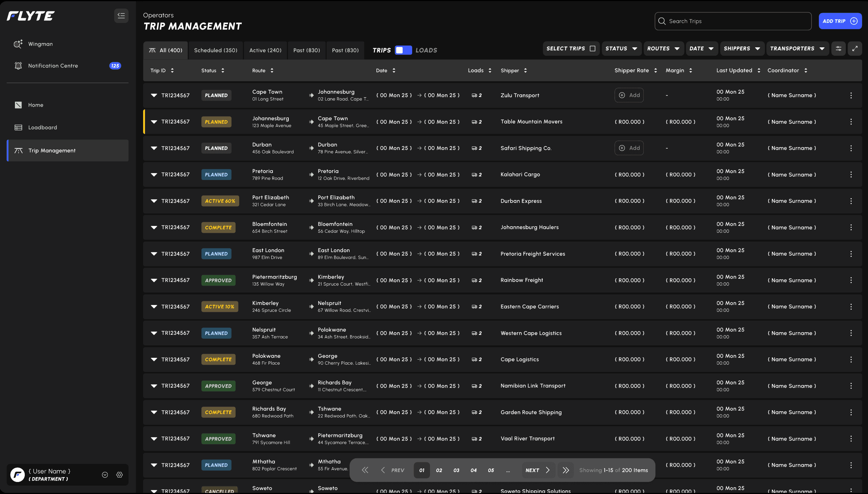The width and height of the screenshot is (868, 494).
Task: Enable the Select Trips checkbox
Action: 593,48
